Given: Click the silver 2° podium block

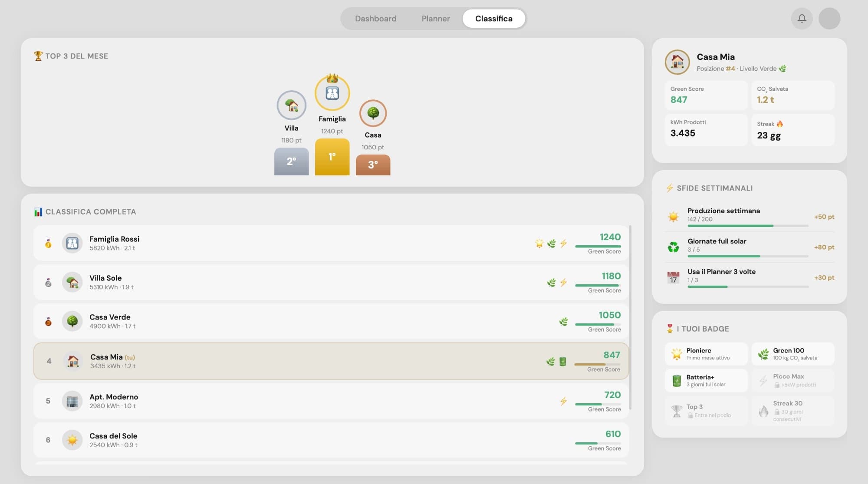Looking at the screenshot, I should pos(291,161).
